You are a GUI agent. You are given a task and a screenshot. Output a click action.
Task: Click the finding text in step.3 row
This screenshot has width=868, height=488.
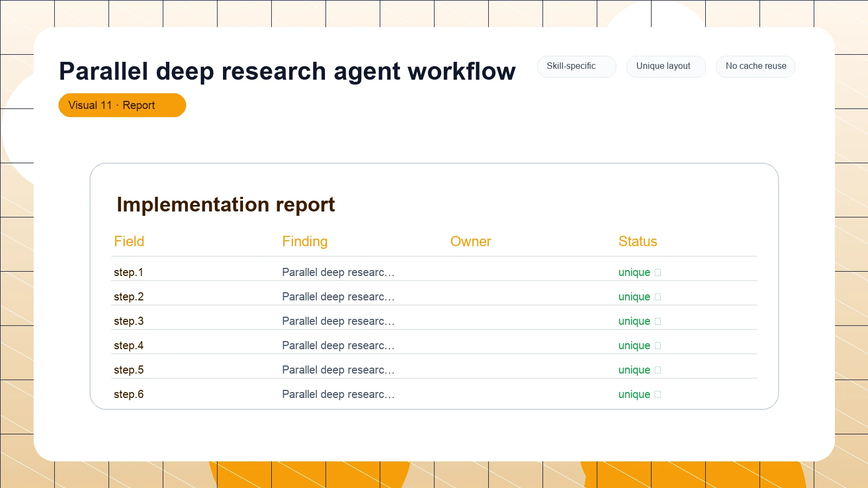[339, 321]
